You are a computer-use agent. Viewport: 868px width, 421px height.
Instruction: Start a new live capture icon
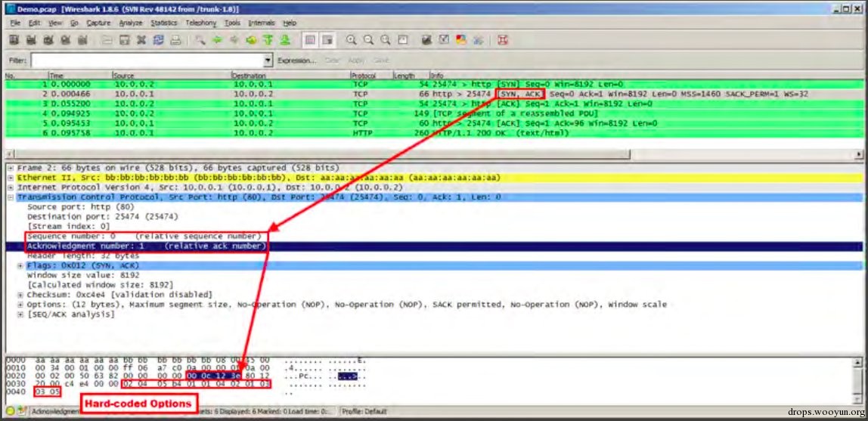tap(48, 40)
